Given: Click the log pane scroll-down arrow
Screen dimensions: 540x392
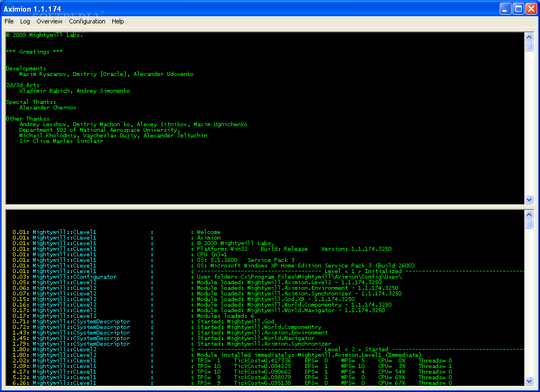Looking at the screenshot, I should pos(529,381).
